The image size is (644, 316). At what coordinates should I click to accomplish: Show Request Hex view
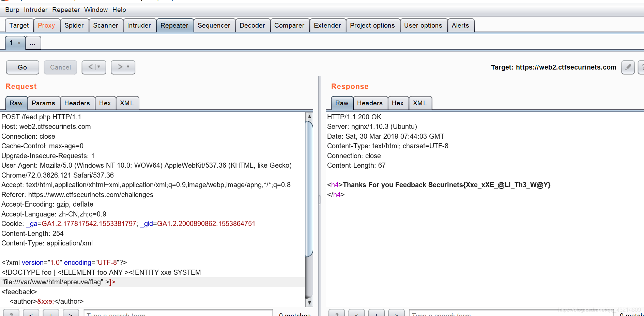pos(105,103)
